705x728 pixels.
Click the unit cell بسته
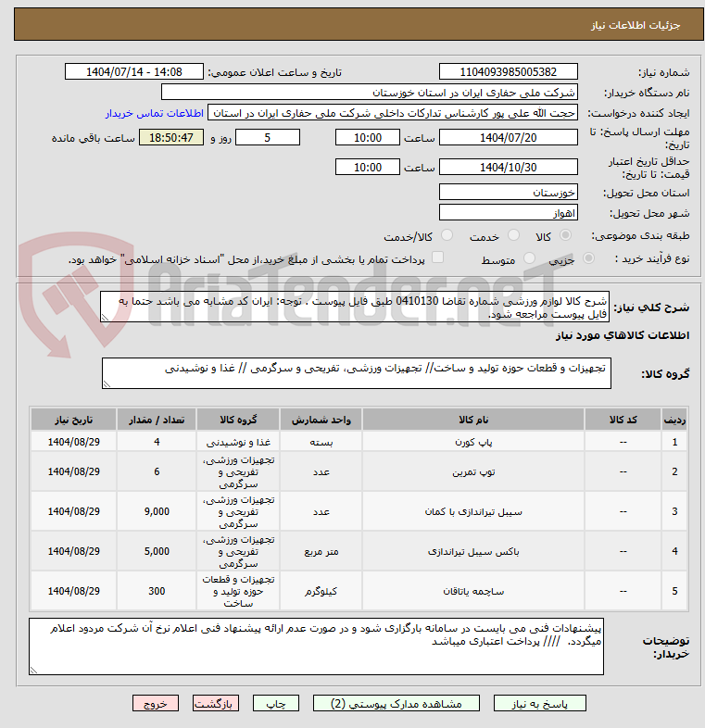[321, 442]
